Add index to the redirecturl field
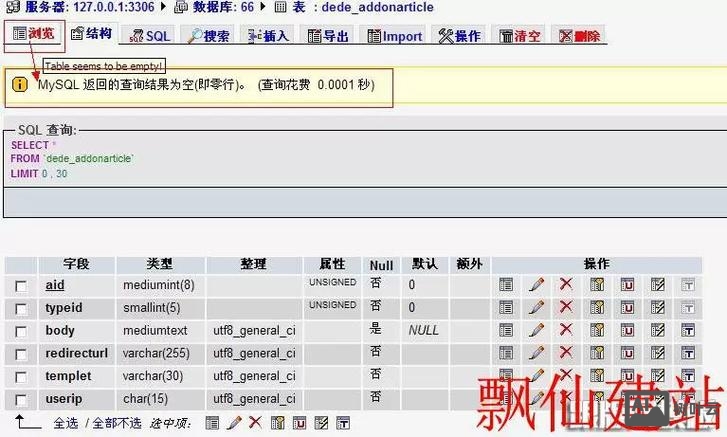The height and width of the screenshot is (437, 727). [x=657, y=353]
